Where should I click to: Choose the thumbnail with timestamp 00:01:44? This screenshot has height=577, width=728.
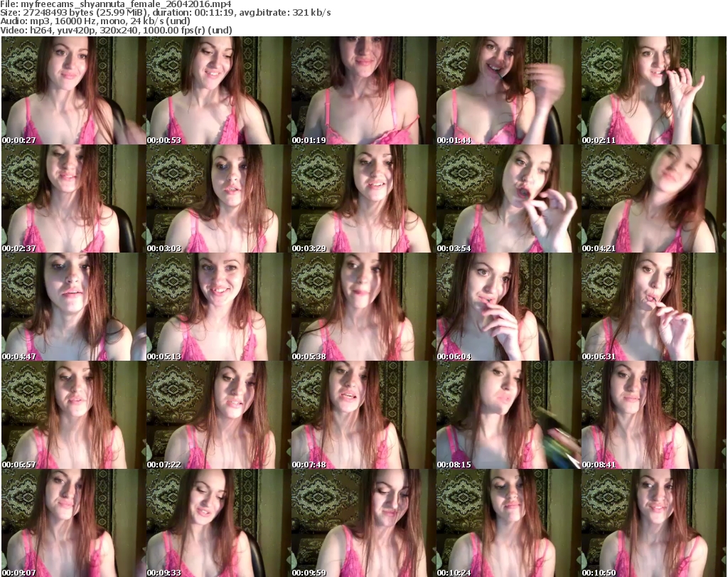pyautogui.click(x=508, y=90)
